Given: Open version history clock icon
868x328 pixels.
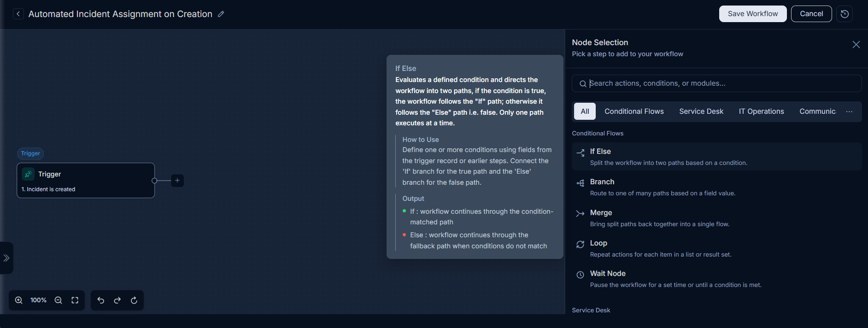Looking at the screenshot, I should point(845,14).
